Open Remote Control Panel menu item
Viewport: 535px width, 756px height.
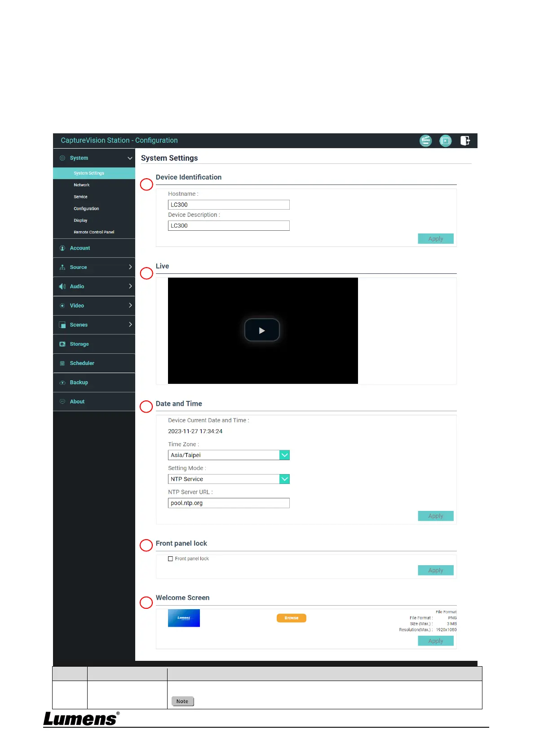click(94, 232)
